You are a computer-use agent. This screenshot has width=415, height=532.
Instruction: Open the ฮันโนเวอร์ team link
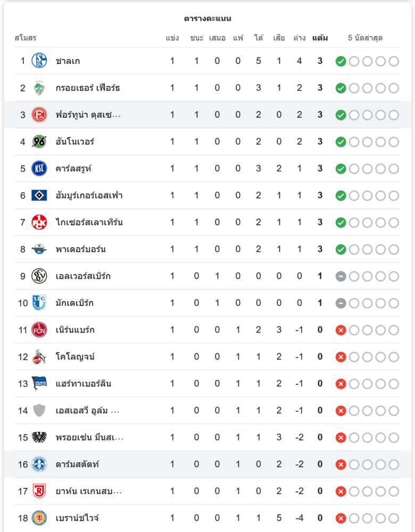75,142
